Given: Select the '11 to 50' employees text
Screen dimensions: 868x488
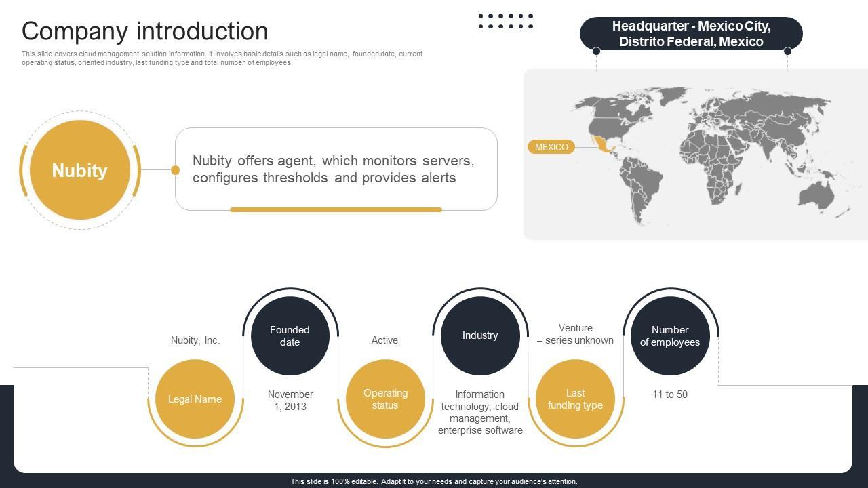Looking at the screenshot, I should 670,394.
